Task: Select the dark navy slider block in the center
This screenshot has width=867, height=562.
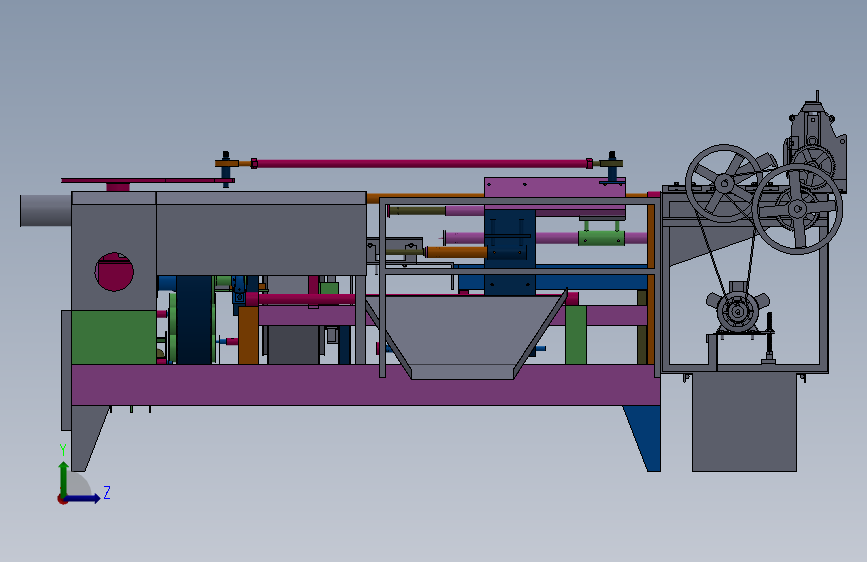Action: coord(510,252)
